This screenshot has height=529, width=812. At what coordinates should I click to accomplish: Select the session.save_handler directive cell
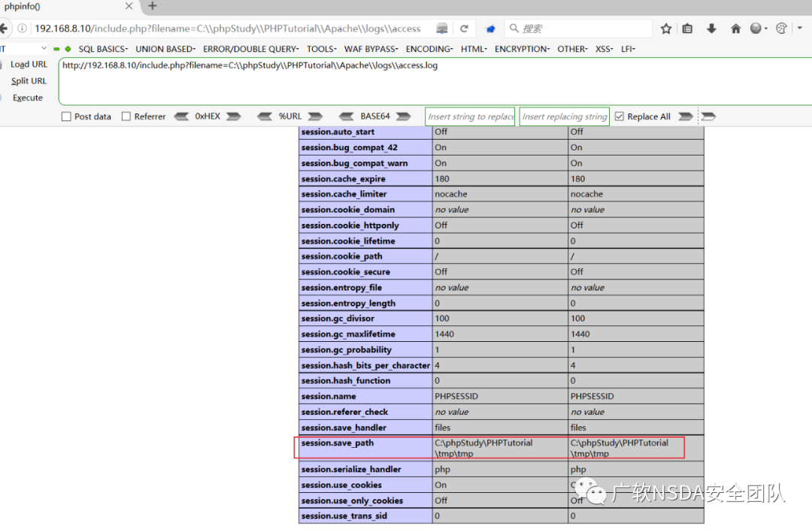365,428
